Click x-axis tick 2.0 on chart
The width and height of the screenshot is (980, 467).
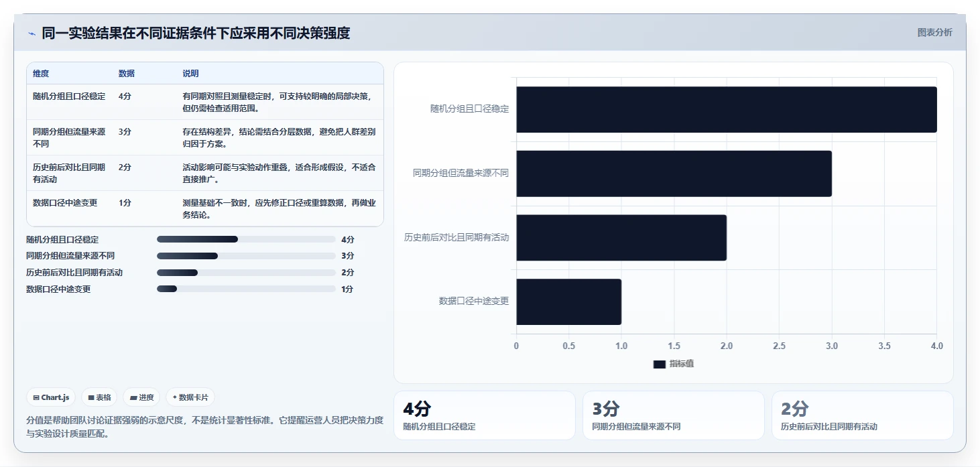pos(727,346)
